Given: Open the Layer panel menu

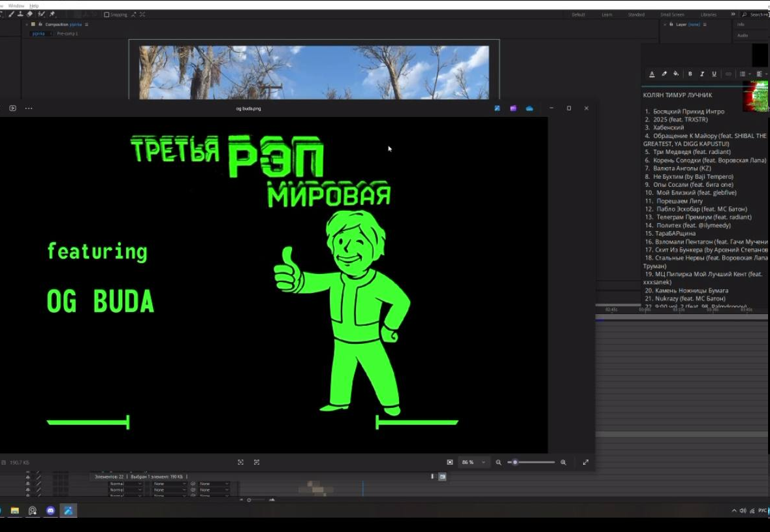Looking at the screenshot, I should click(705, 25).
